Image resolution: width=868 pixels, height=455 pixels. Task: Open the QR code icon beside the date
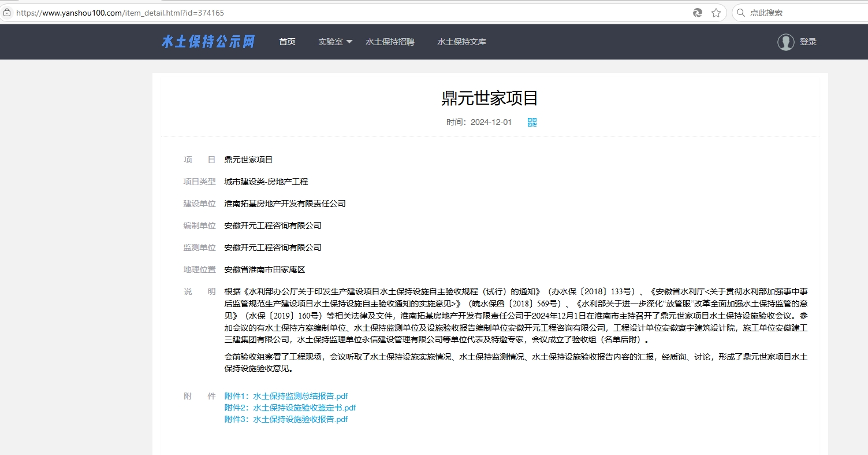click(x=532, y=122)
